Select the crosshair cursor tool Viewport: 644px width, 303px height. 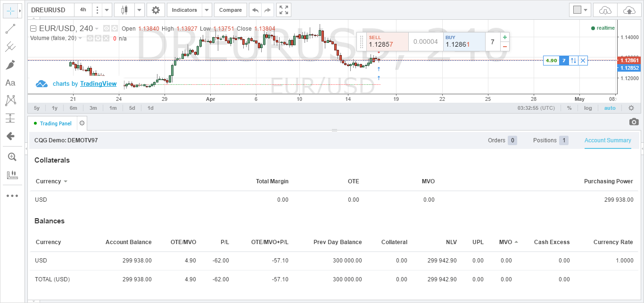10,10
